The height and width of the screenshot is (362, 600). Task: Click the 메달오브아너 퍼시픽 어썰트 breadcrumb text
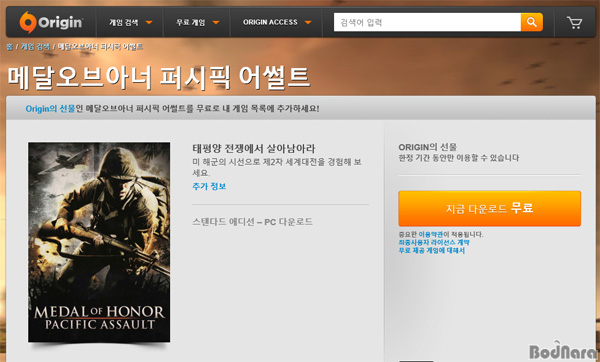point(100,47)
